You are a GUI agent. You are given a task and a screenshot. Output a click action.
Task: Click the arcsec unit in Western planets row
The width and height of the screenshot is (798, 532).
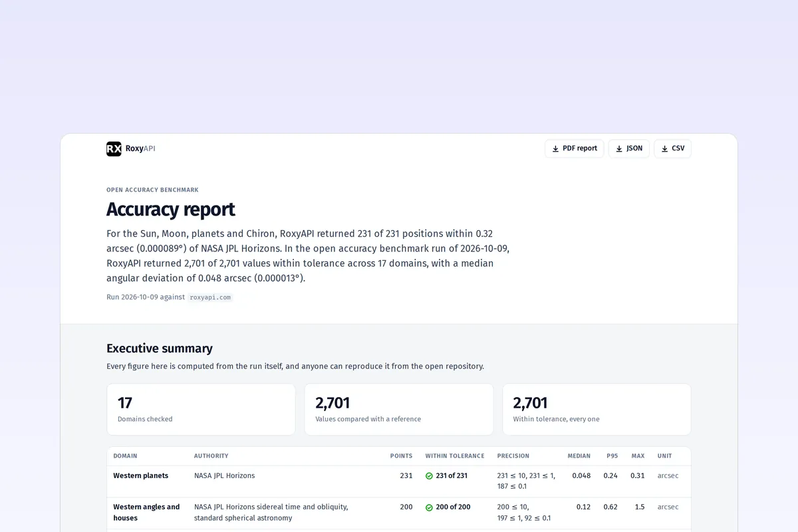click(668, 476)
